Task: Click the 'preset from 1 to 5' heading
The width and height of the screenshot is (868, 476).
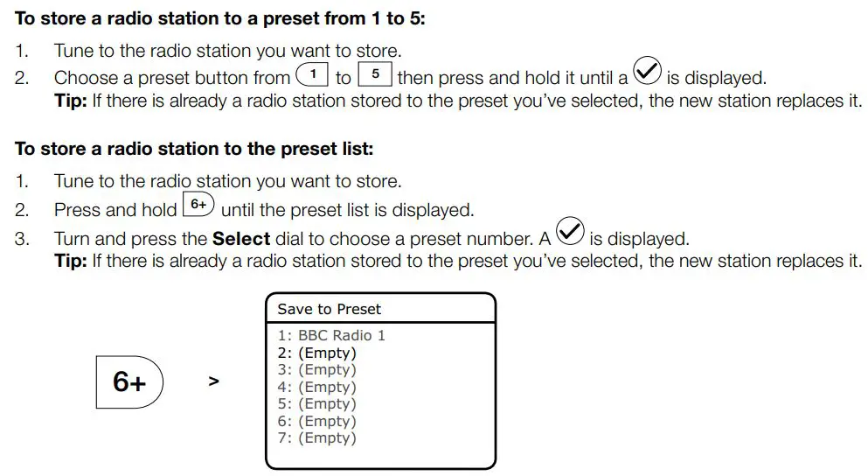Action: click(219, 18)
